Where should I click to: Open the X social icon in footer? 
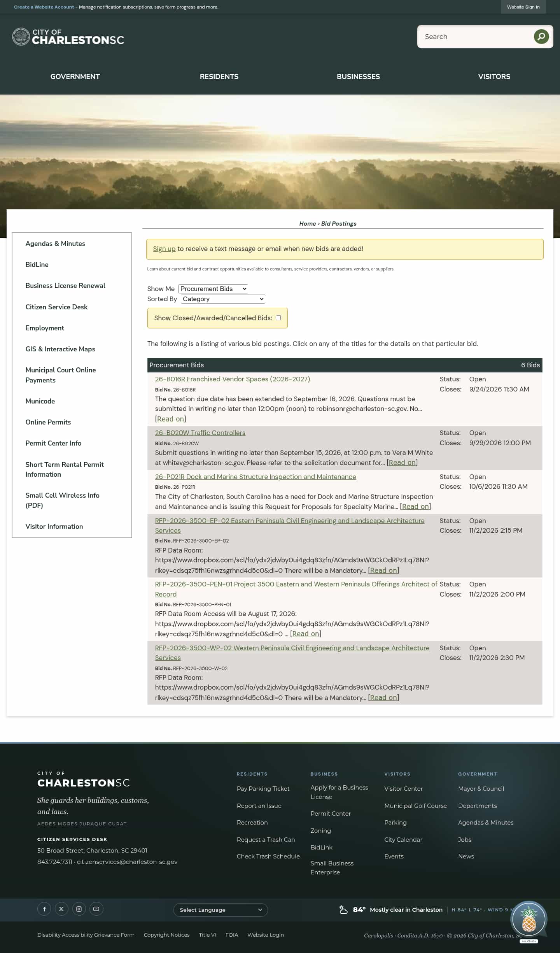tap(61, 909)
